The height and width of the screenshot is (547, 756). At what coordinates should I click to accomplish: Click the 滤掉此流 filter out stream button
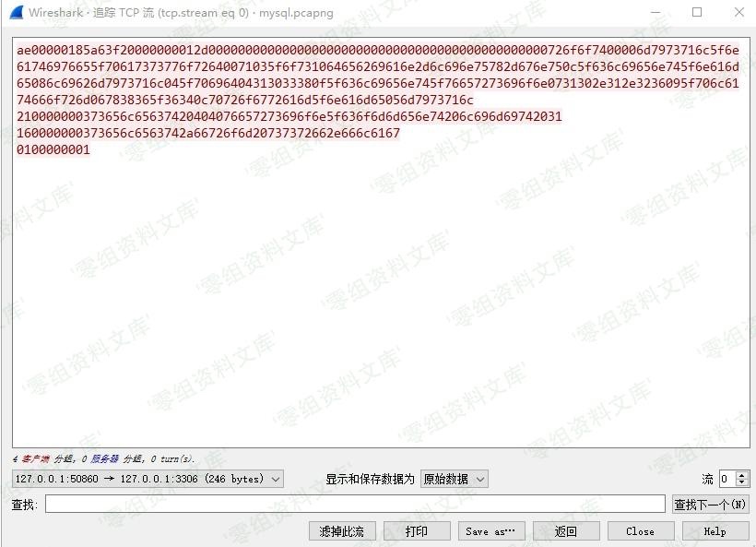(x=342, y=531)
